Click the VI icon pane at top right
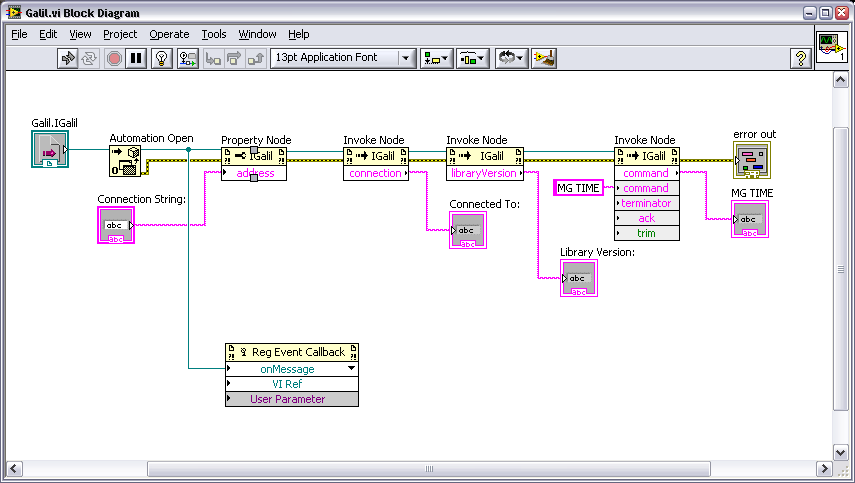The height and width of the screenshot is (483, 855). click(832, 47)
